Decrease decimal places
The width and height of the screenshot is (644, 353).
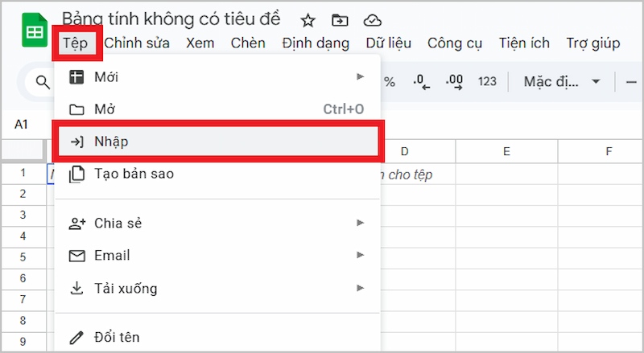point(421,82)
